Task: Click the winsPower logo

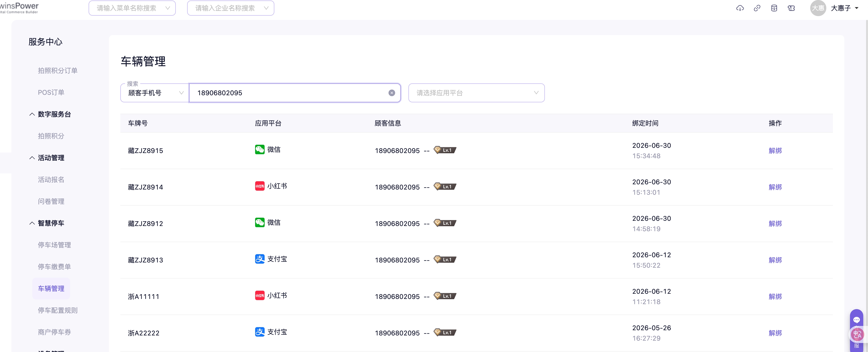Action: 19,8
